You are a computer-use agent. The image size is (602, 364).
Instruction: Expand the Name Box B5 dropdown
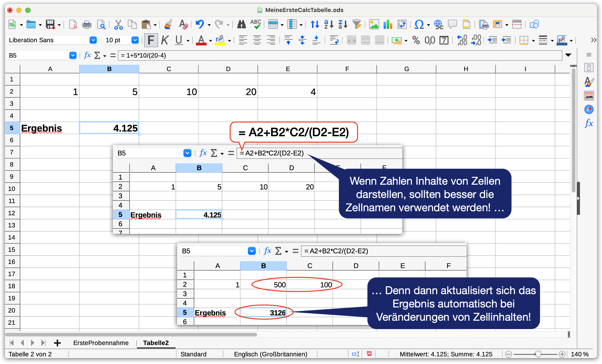(73, 55)
